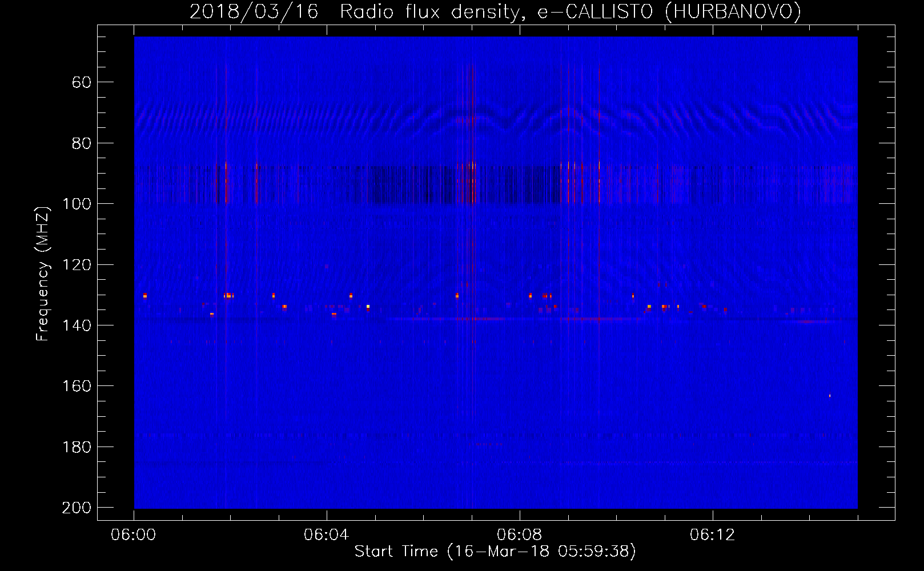Click the 100 MHz frequency tick label
924x571 pixels.
(x=77, y=204)
